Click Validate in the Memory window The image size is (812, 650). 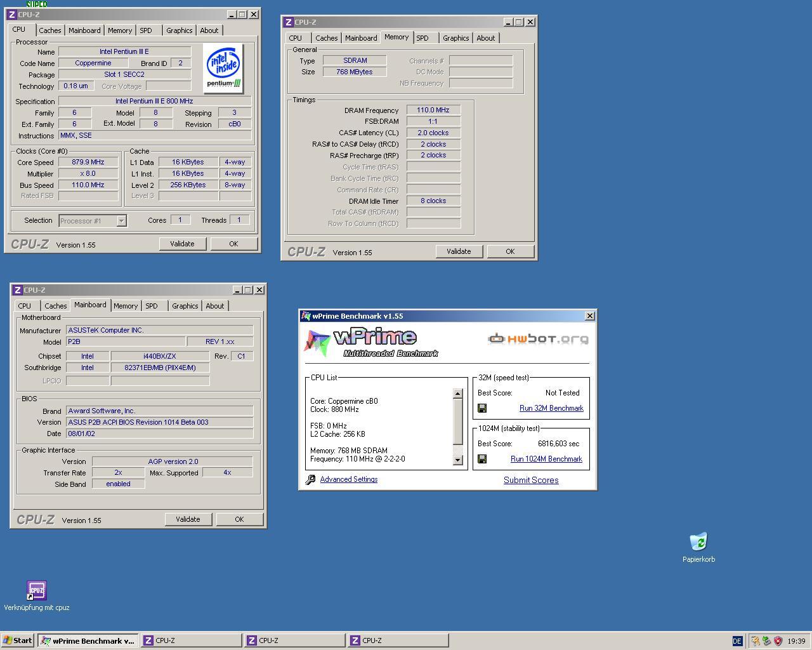point(459,251)
